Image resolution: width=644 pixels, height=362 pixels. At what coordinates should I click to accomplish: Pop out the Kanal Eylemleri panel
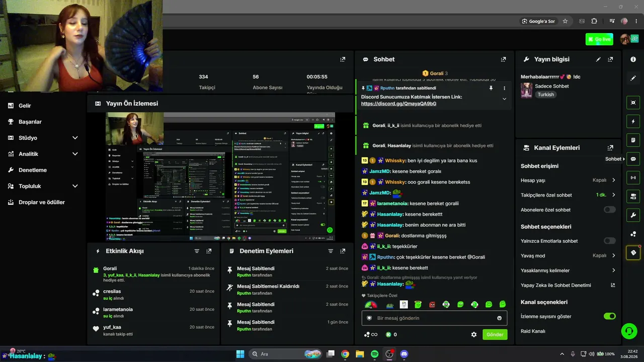[610, 148]
